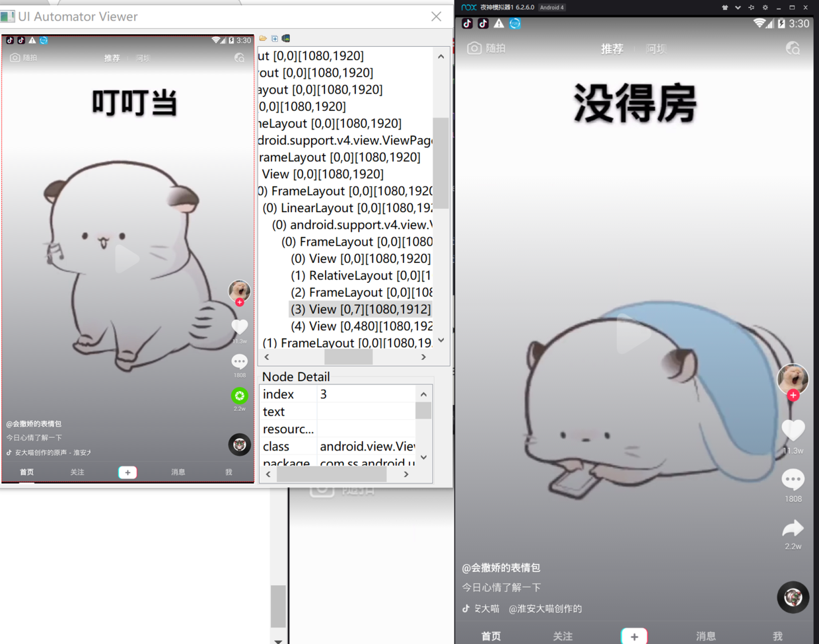Click the Nox title bar pin icon
Image resolution: width=819 pixels, height=644 pixels.
pyautogui.click(x=752, y=7)
